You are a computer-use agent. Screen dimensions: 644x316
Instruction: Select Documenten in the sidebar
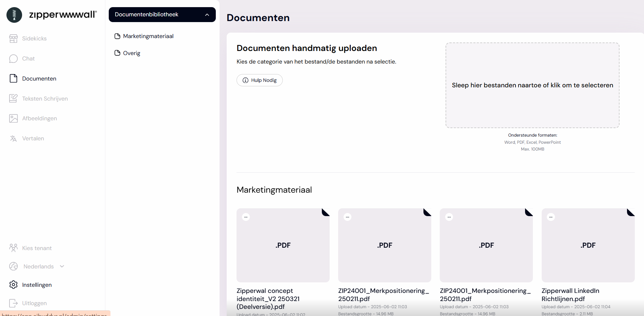pos(39,78)
